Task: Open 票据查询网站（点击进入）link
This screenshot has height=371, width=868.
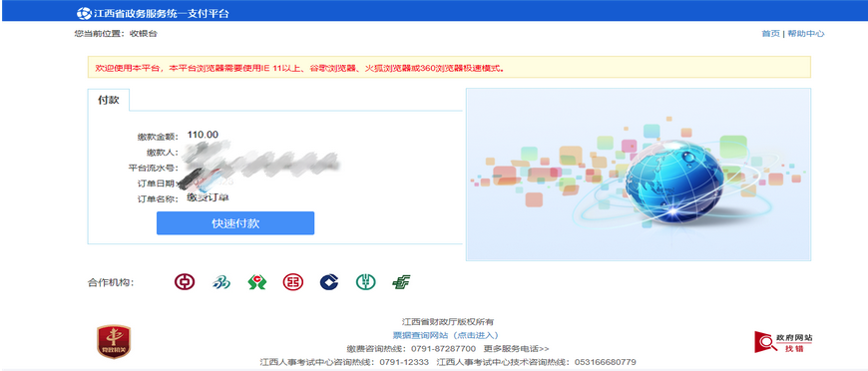Action: pos(446,335)
